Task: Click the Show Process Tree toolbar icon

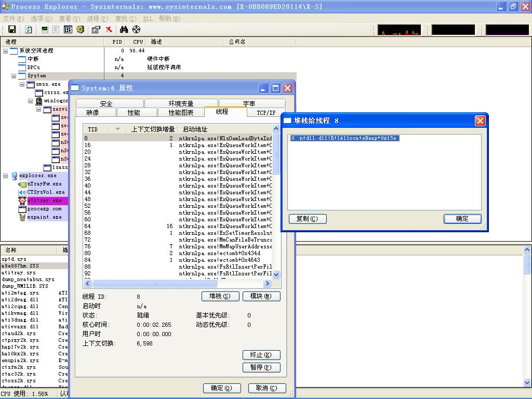Action: coord(56,30)
